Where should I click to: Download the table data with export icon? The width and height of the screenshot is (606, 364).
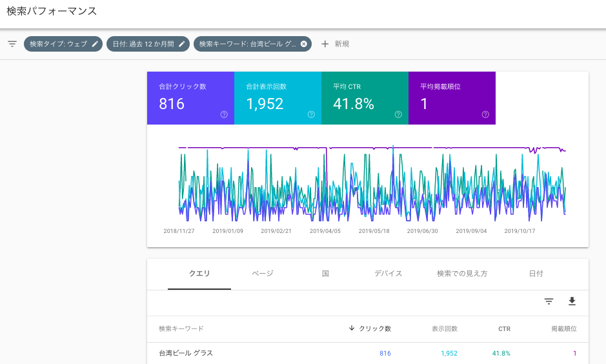572,301
